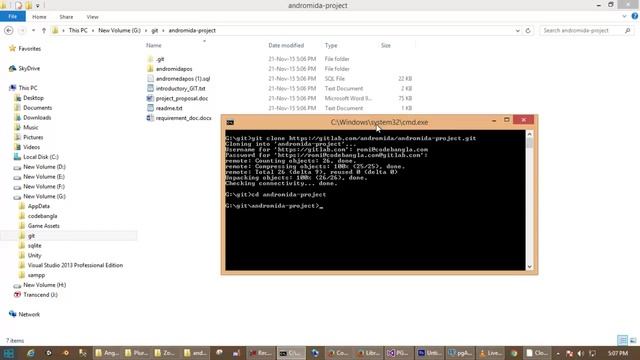Screen dimensions: 640x360
Task: Select Desktop in the navigation pane
Action: (33, 98)
